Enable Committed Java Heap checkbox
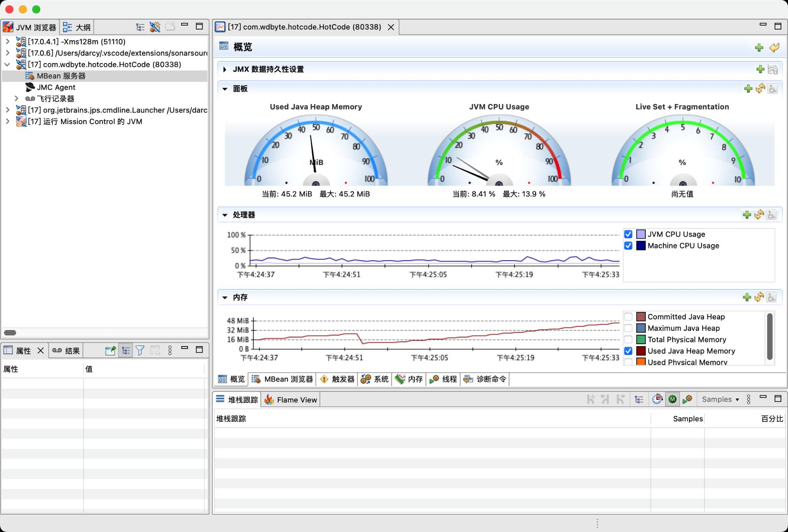788x532 pixels. (x=628, y=317)
